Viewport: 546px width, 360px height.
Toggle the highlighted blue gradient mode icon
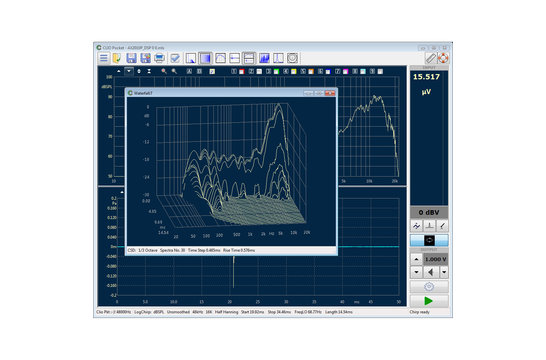pos(205,58)
